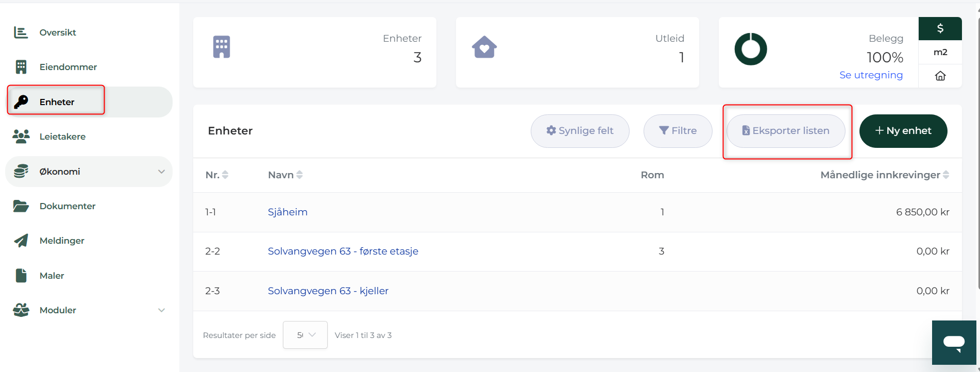The width and height of the screenshot is (980, 372).
Task: Switch occupancy view to dollar sign mode
Action: (940, 28)
